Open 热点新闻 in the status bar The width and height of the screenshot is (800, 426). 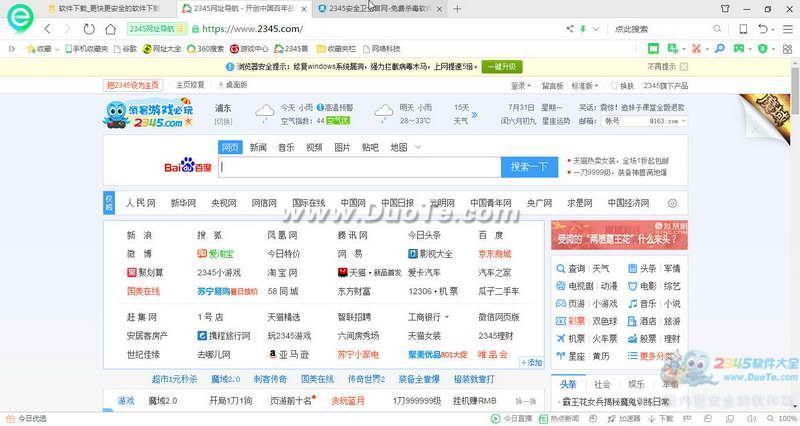tap(559, 419)
